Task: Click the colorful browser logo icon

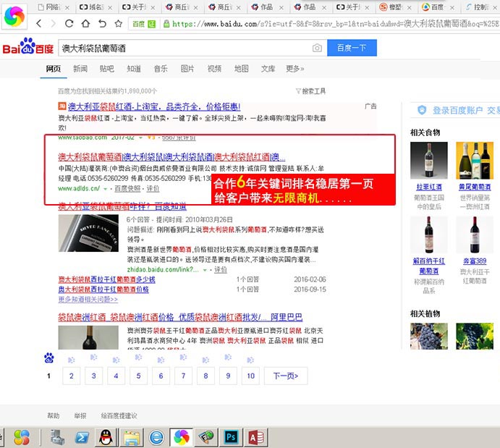Action: [x=14, y=16]
